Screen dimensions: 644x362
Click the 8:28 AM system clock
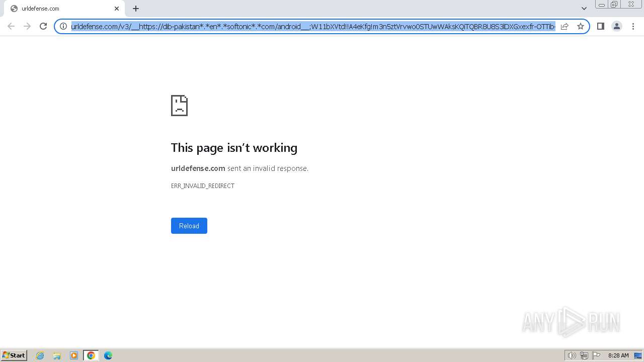coord(618,355)
